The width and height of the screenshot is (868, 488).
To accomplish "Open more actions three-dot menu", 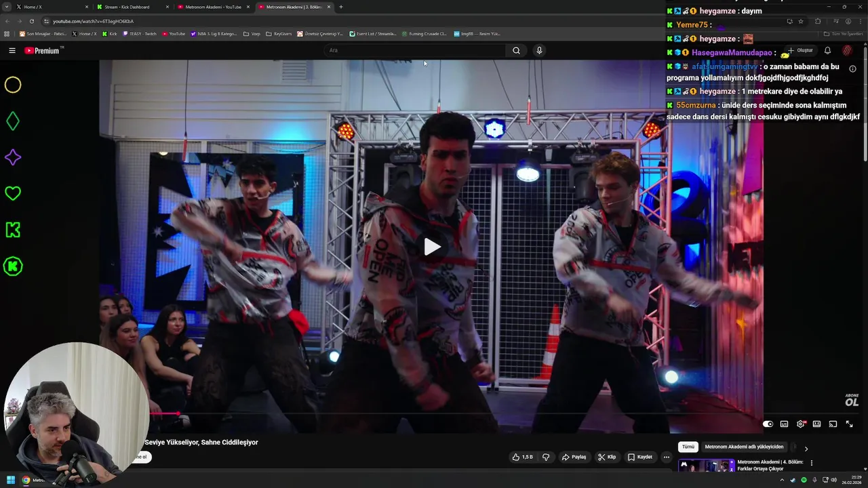I will point(667,457).
